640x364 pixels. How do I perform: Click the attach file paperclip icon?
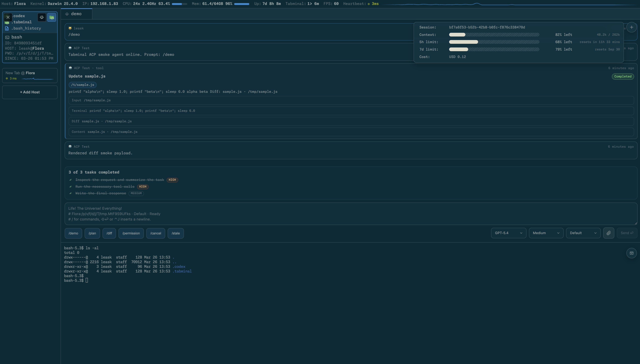click(608, 233)
